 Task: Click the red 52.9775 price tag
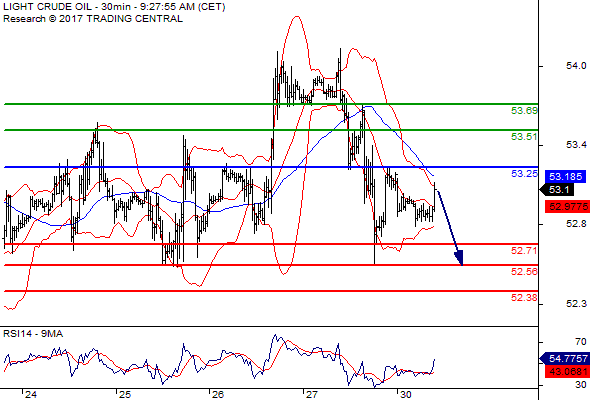click(567, 207)
